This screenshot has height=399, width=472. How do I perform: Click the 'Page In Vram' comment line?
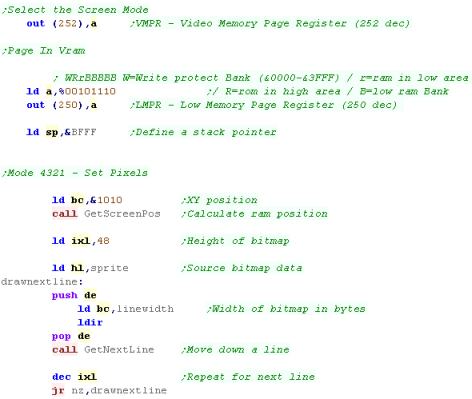tap(44, 51)
